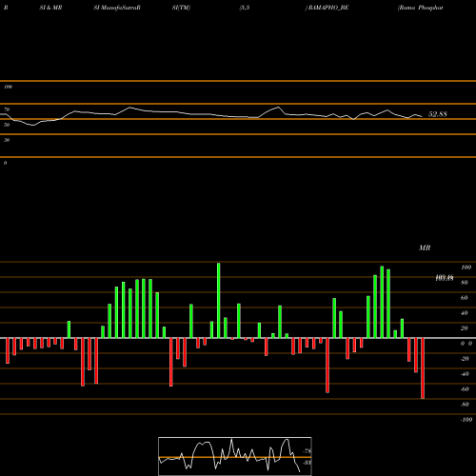The image size is (476, 476).
Task: Click the -40 label on MR axis
Action: 465,374
